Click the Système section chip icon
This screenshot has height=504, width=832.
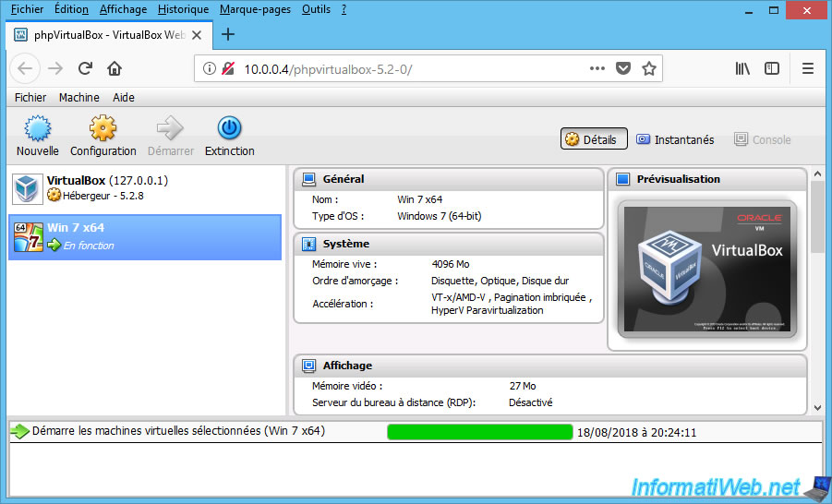coord(308,244)
